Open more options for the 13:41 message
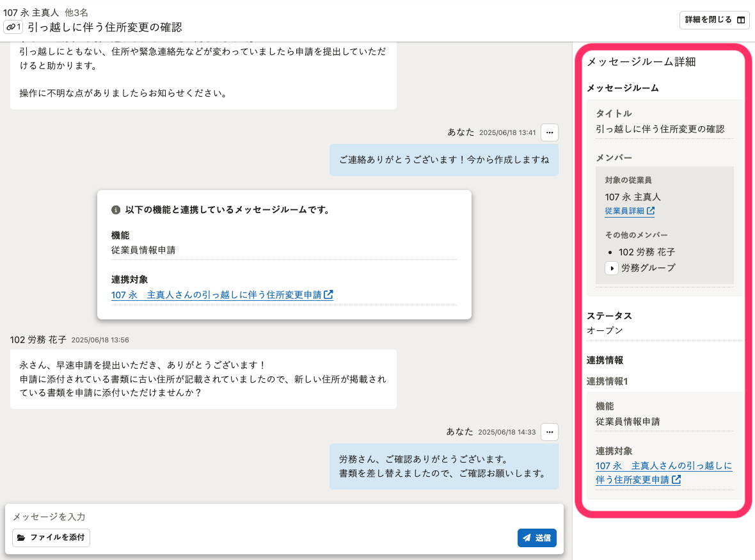Image resolution: width=755 pixels, height=560 pixels. click(x=550, y=132)
